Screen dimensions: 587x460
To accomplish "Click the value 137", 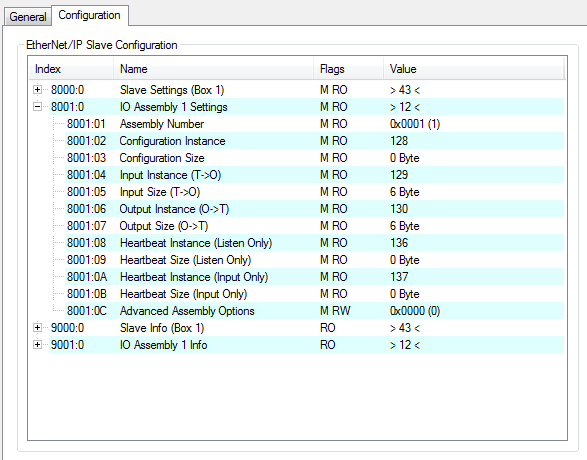I will click(399, 277).
